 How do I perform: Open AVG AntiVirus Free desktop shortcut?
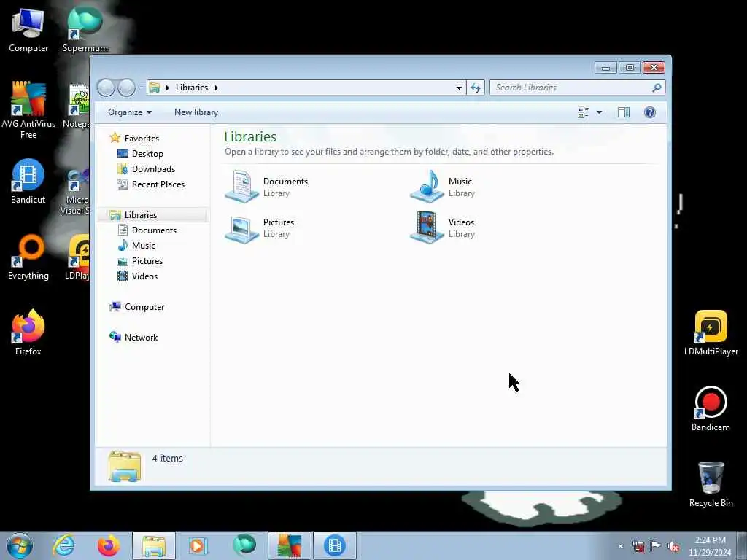[x=28, y=109]
